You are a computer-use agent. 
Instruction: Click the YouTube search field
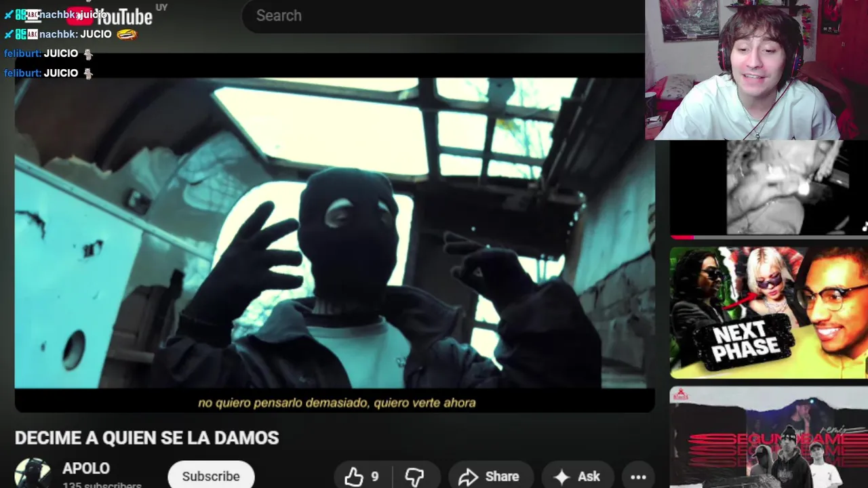point(443,16)
